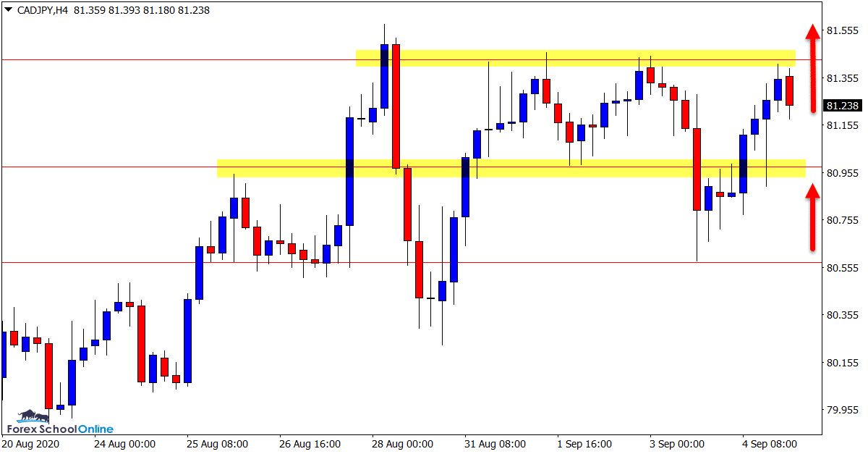The width and height of the screenshot is (868, 454).
Task: Click the CADJPY,H4 symbol title text
Action: 42,10
